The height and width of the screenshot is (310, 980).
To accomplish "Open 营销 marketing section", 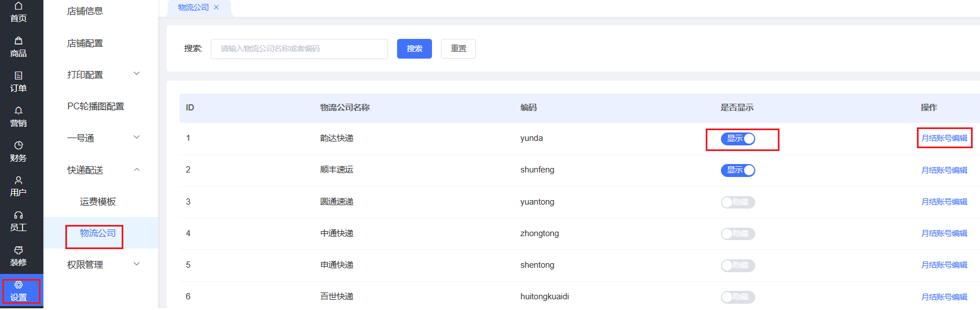I will [x=19, y=117].
